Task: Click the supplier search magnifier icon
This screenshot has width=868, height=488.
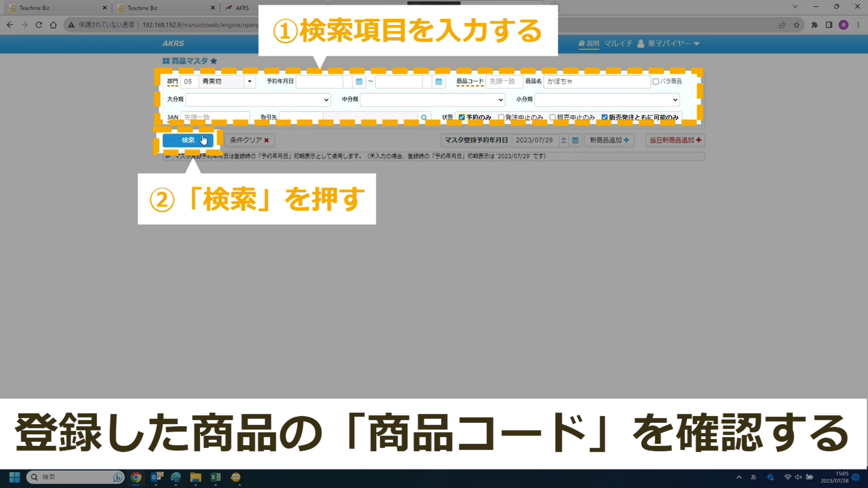Action: 424,117
